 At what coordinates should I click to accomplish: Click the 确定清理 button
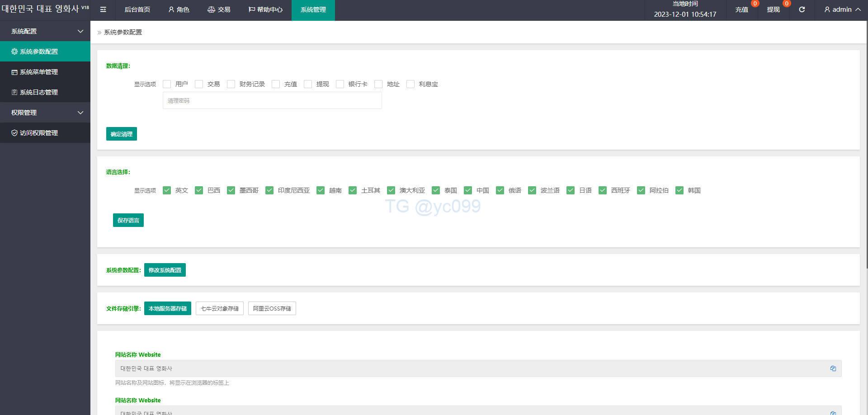point(122,134)
